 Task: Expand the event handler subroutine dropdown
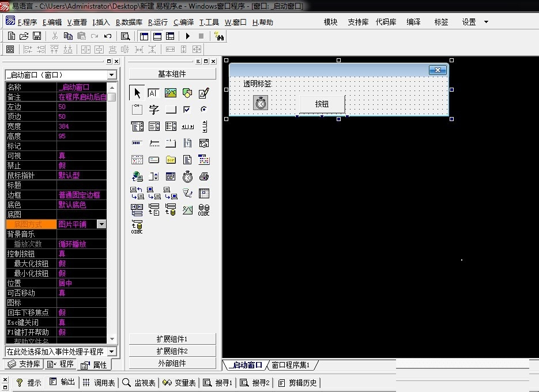coord(112,352)
